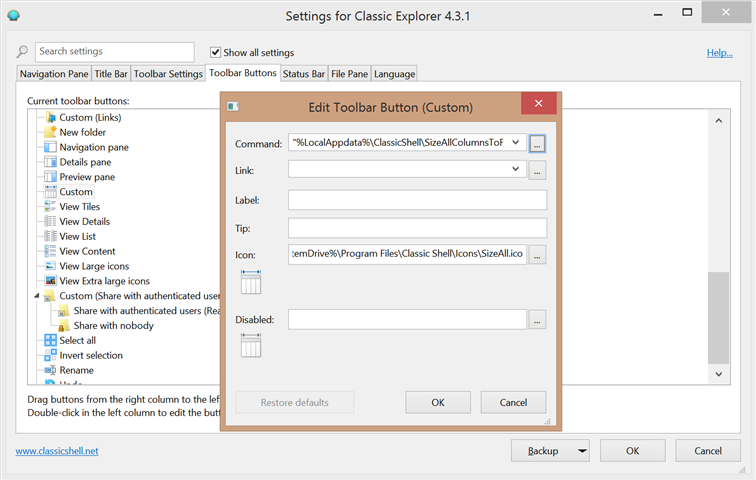756x480 pixels.
Task: Click the View Large icons icon
Action: click(x=50, y=266)
